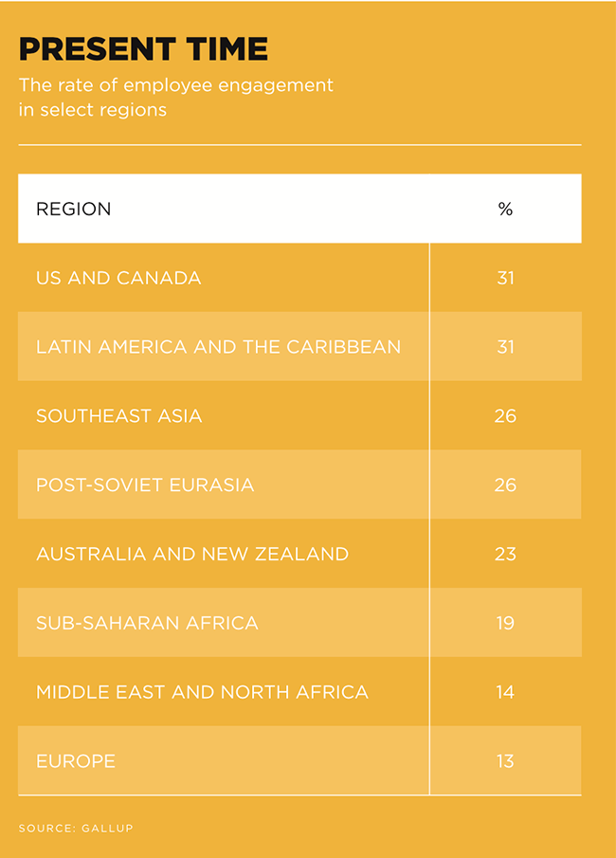Select the Southeast Asia percentage cell

click(505, 416)
